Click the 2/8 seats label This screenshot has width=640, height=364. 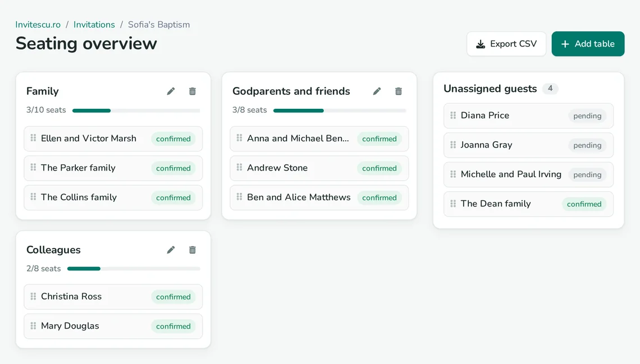tap(44, 269)
